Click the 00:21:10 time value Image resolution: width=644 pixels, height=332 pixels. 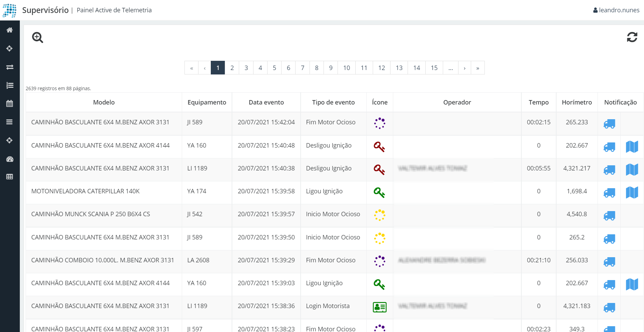pos(539,260)
